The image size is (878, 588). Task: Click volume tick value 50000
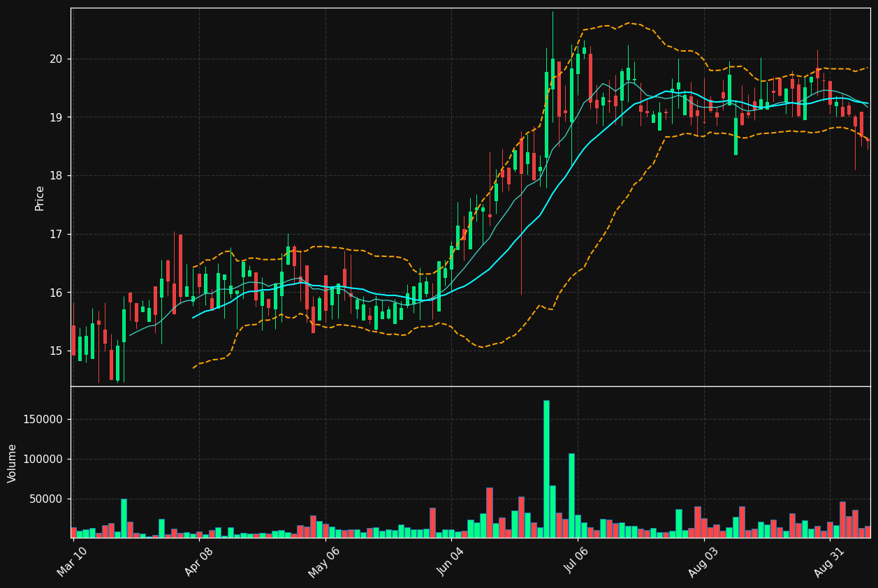[x=46, y=499]
